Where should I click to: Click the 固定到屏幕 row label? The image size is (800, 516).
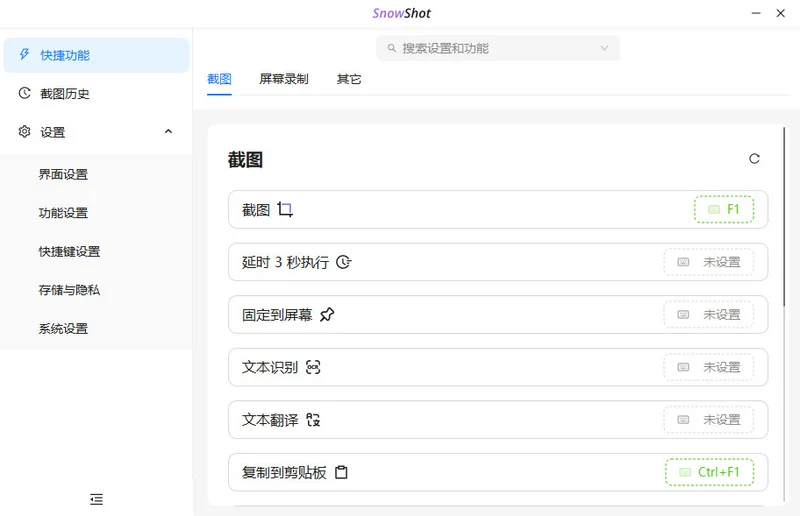277,315
